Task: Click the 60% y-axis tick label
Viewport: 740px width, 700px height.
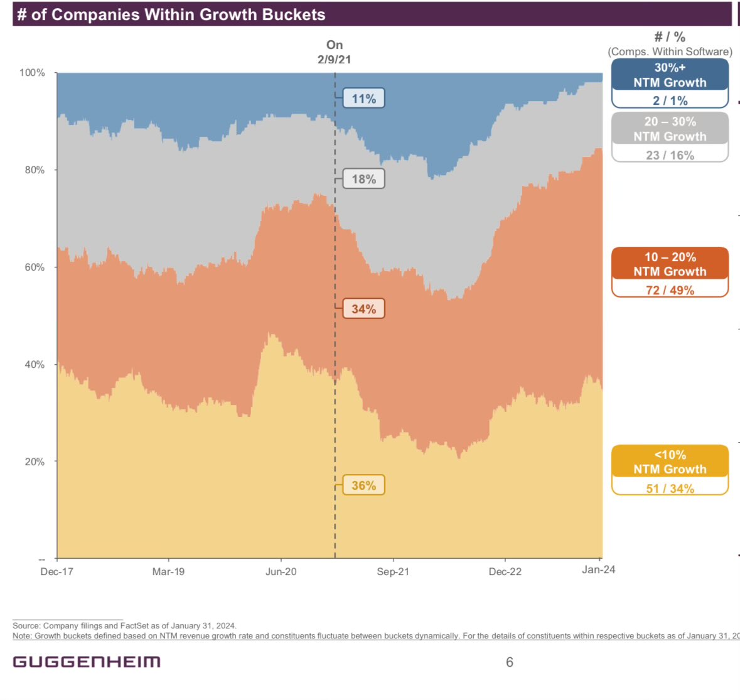Action: click(35, 267)
